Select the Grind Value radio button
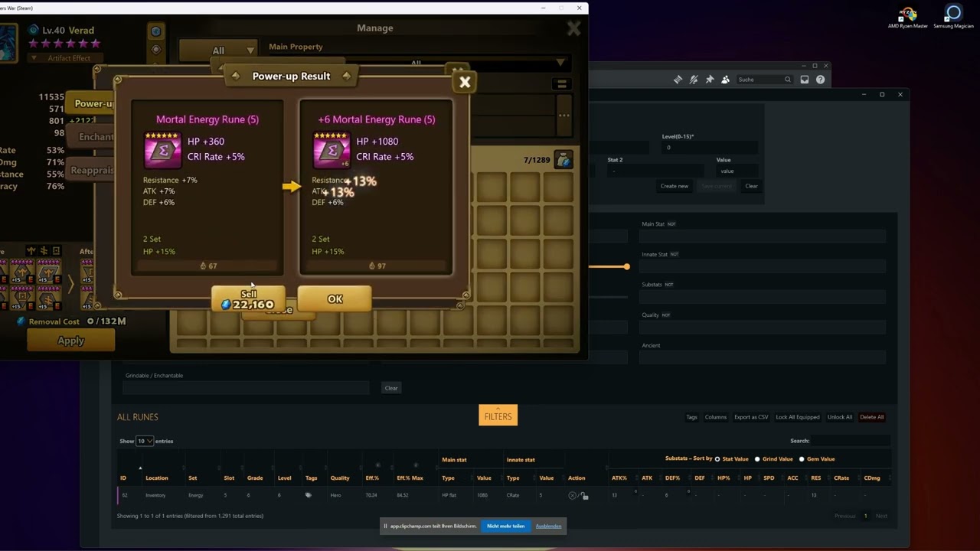 click(757, 459)
